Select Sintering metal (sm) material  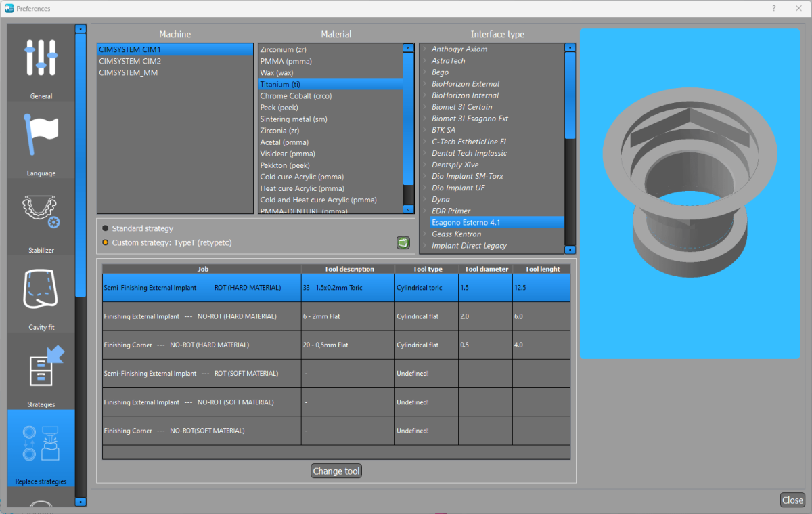(330, 119)
